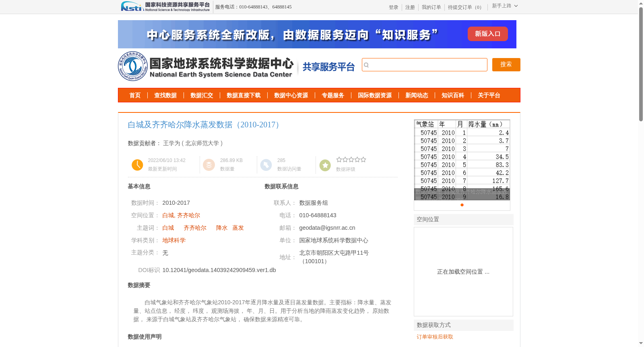Click the NSTI platform logo
This screenshot has width=644, height=347.
pyautogui.click(x=165, y=6)
